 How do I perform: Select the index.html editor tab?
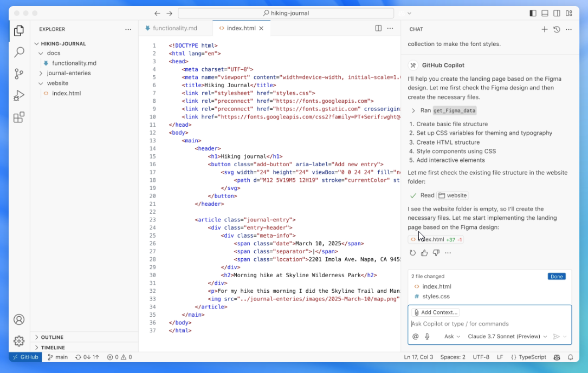(x=241, y=28)
